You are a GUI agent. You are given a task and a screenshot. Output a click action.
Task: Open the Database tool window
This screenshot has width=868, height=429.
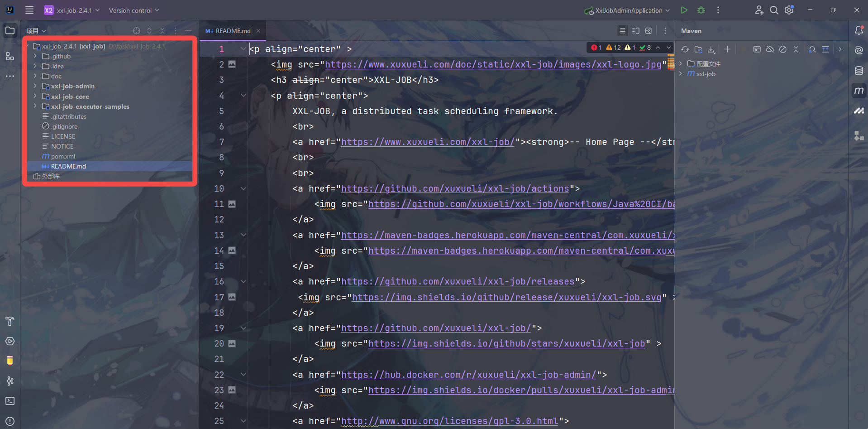click(x=859, y=70)
